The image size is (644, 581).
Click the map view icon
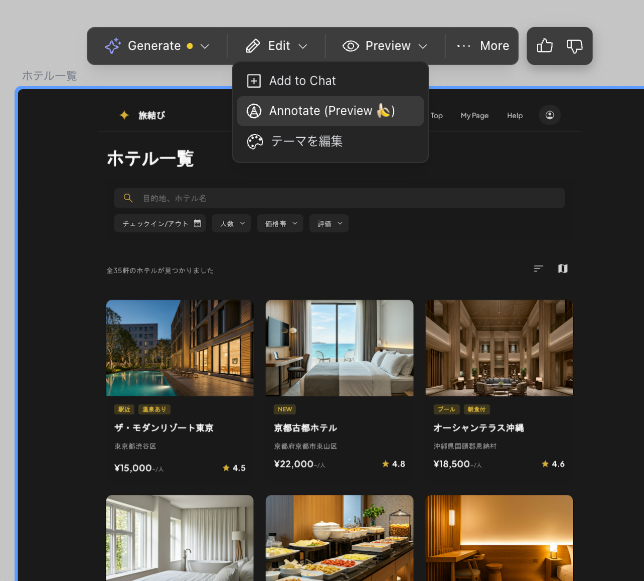[x=562, y=269]
